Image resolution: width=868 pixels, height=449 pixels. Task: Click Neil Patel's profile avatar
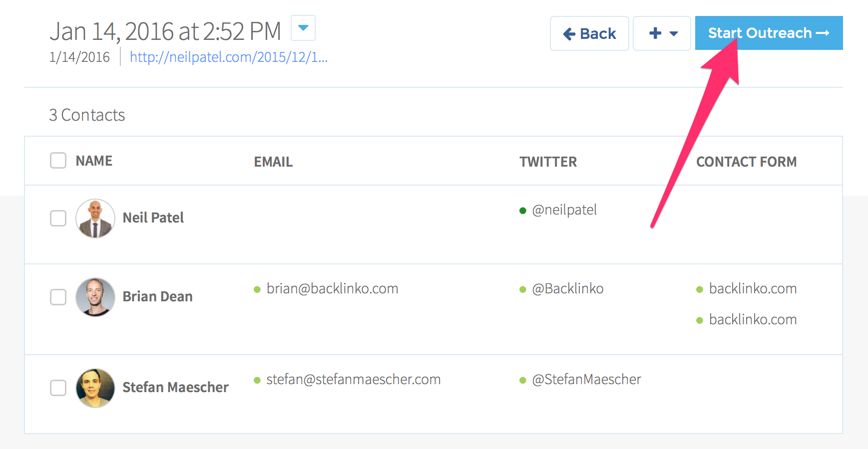pos(95,219)
